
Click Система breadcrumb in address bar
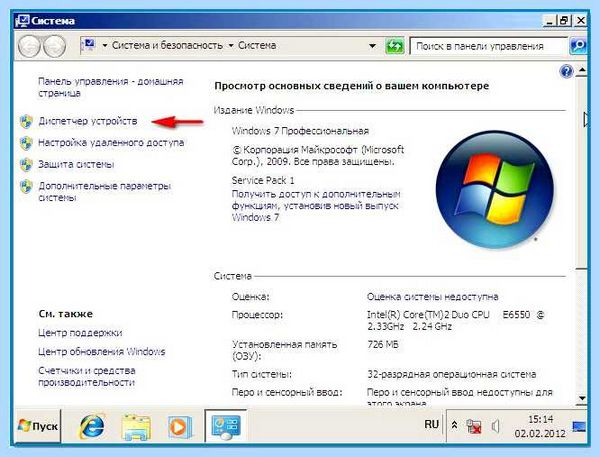click(x=257, y=45)
